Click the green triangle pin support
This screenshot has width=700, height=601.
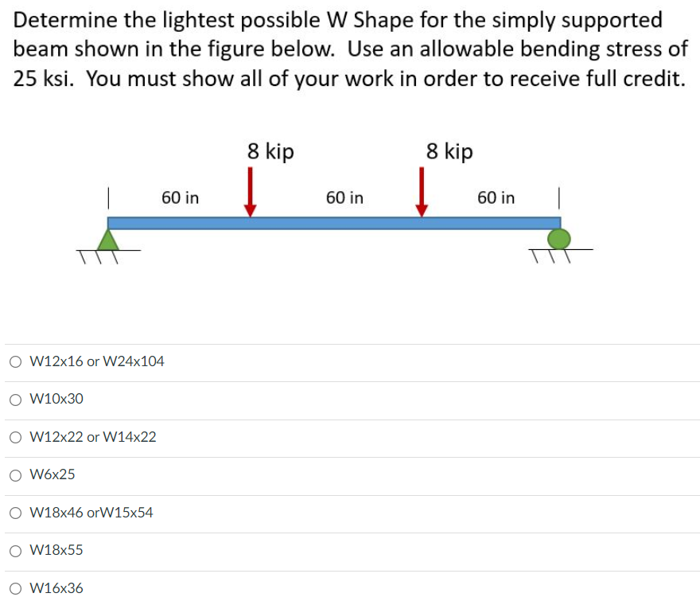coord(108,240)
